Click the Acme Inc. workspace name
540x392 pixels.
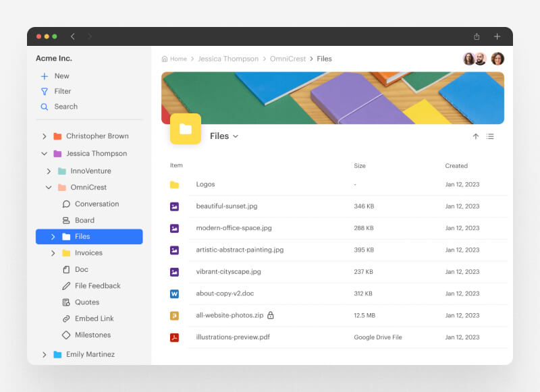(x=54, y=59)
